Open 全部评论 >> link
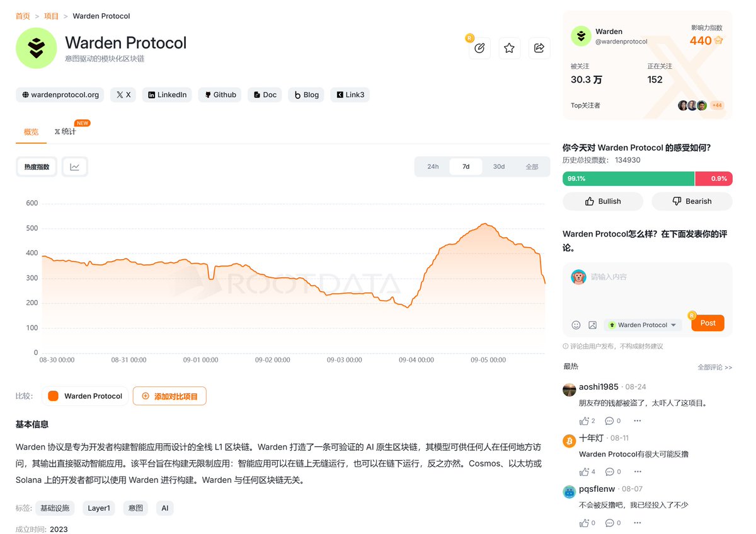756x534 pixels. pyautogui.click(x=715, y=367)
